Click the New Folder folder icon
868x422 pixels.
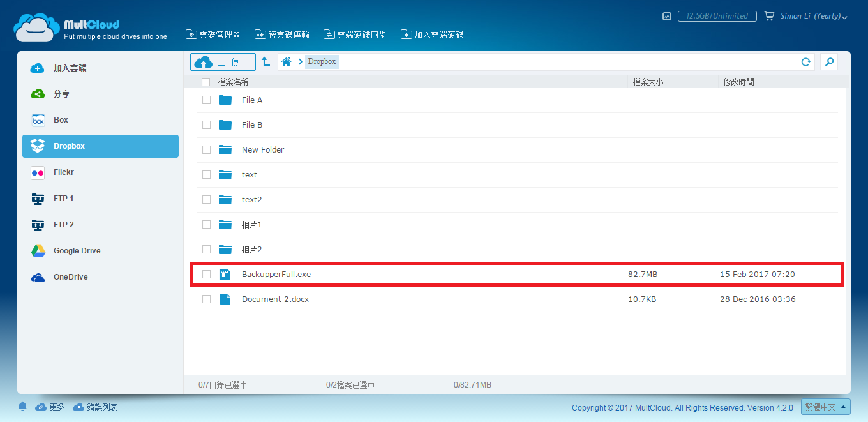pyautogui.click(x=225, y=150)
